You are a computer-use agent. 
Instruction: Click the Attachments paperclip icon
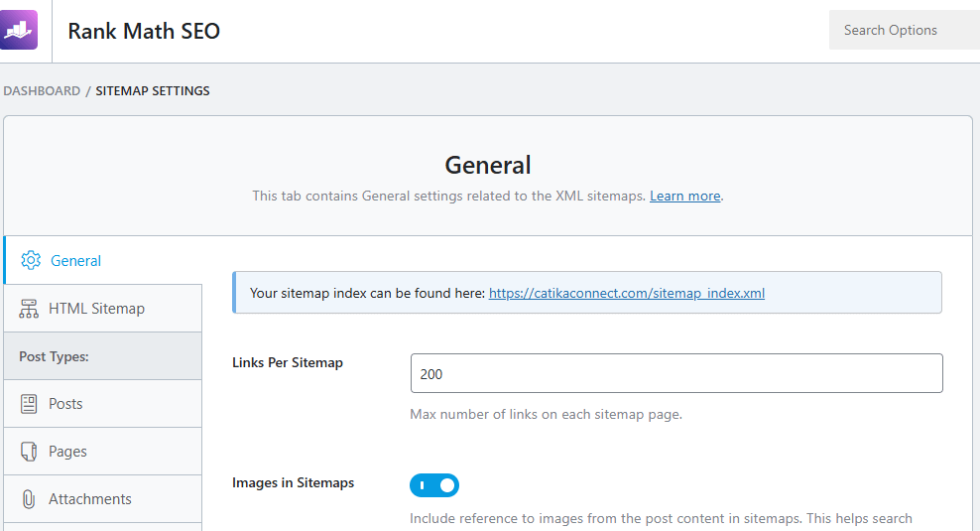30,499
